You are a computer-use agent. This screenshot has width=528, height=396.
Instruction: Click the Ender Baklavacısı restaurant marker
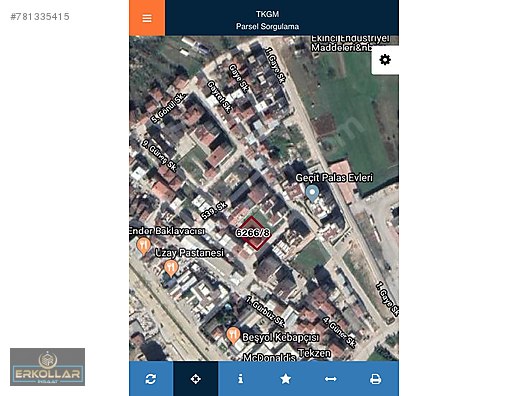click(144, 246)
